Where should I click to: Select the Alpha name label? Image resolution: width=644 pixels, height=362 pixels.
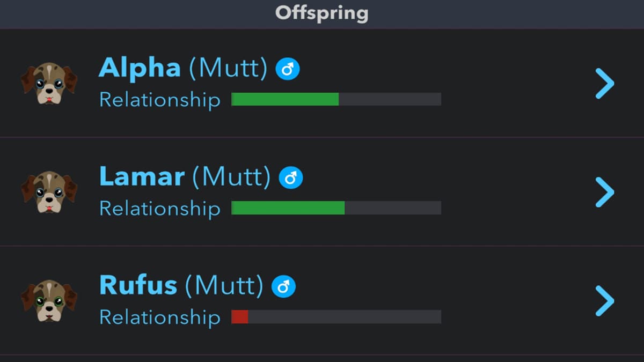pos(140,68)
